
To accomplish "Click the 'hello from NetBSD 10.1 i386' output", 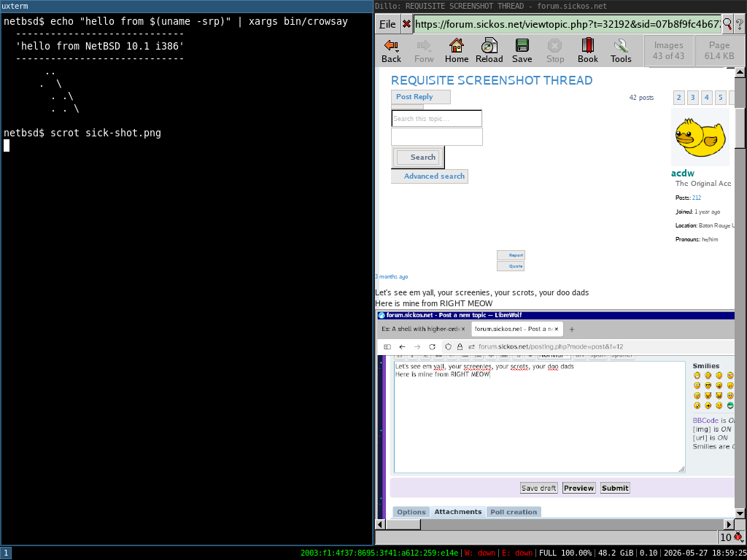I will pyautogui.click(x=100, y=47).
